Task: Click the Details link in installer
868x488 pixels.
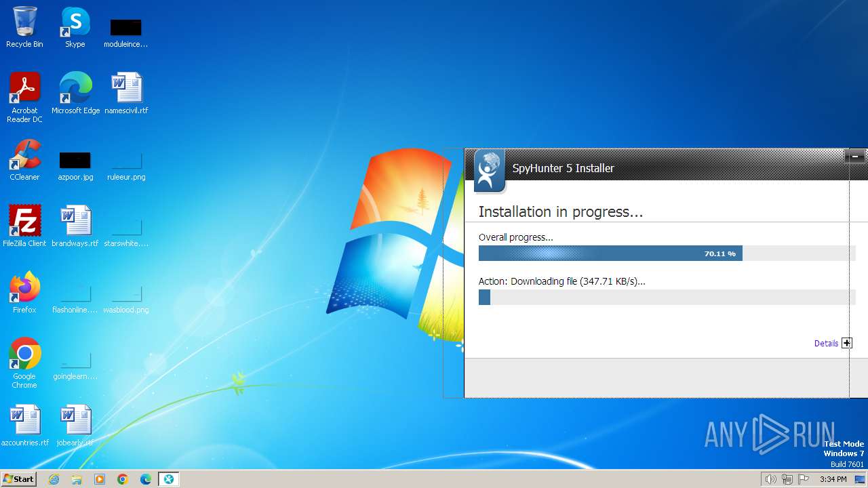Action: tap(826, 344)
